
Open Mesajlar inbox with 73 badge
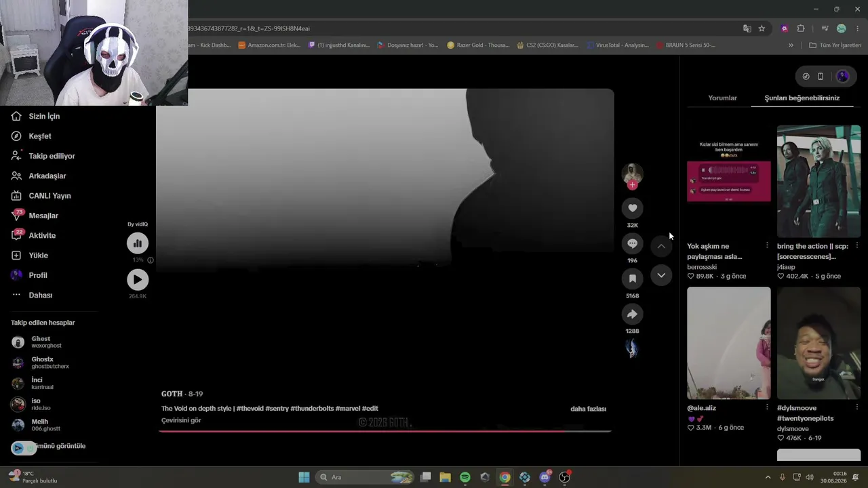pos(35,216)
